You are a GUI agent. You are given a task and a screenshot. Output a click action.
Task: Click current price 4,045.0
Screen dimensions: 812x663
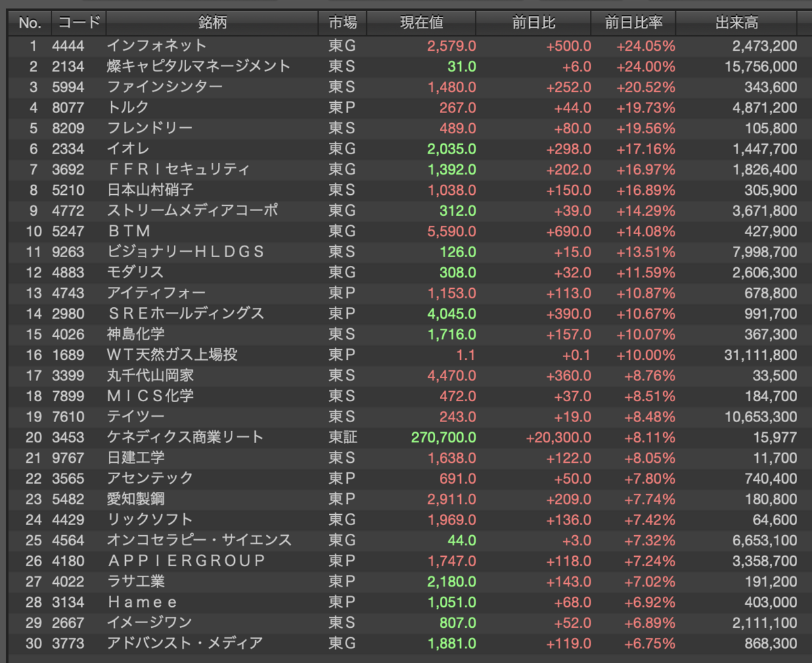point(451,314)
